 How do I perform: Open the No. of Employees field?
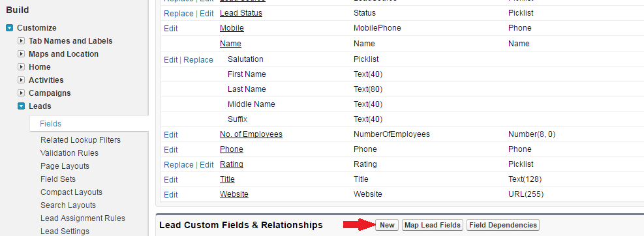(x=251, y=134)
